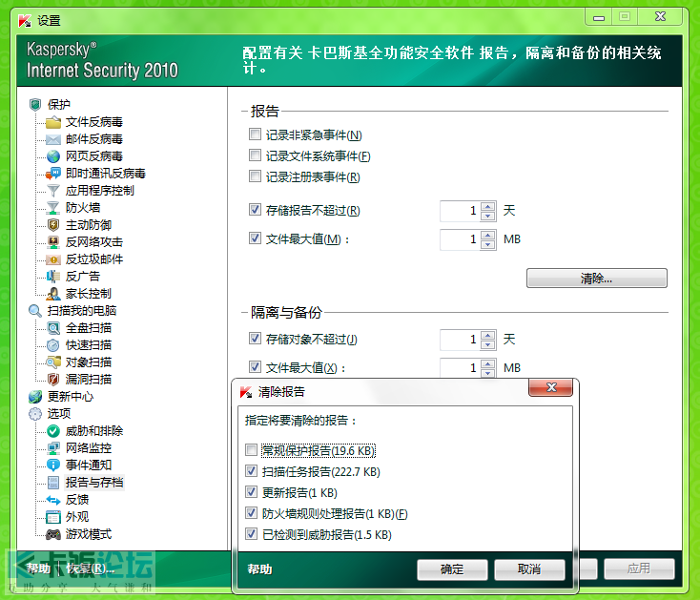
Task: Click the 网络监控 icon
Action: [x=53, y=448]
